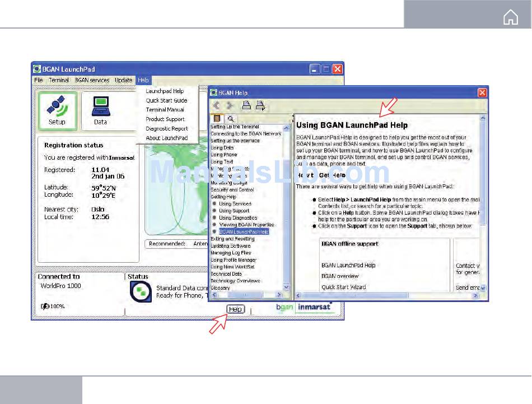Choose Quick Start Guide menu entry
Viewport: 532px width, 404px height.
pyautogui.click(x=166, y=100)
